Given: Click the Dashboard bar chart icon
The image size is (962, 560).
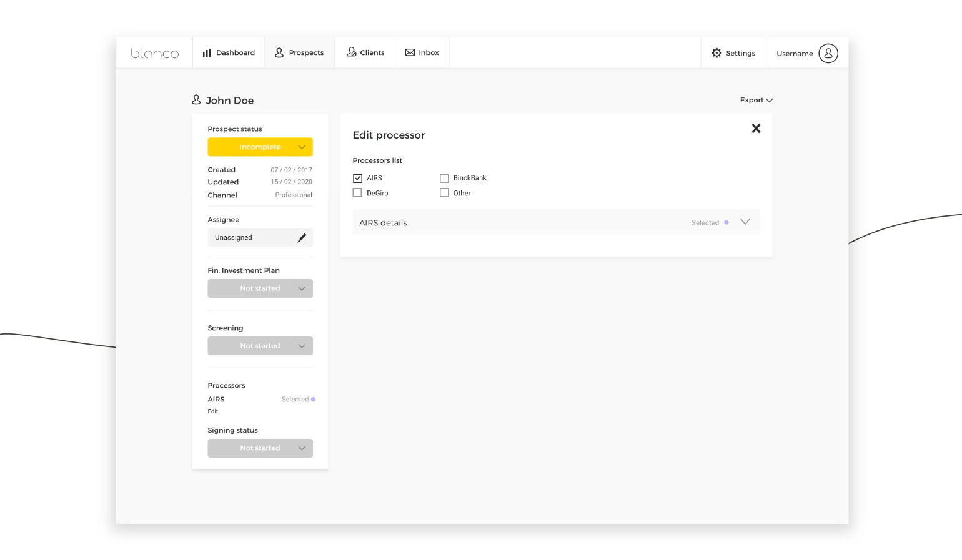Looking at the screenshot, I should click(x=207, y=53).
